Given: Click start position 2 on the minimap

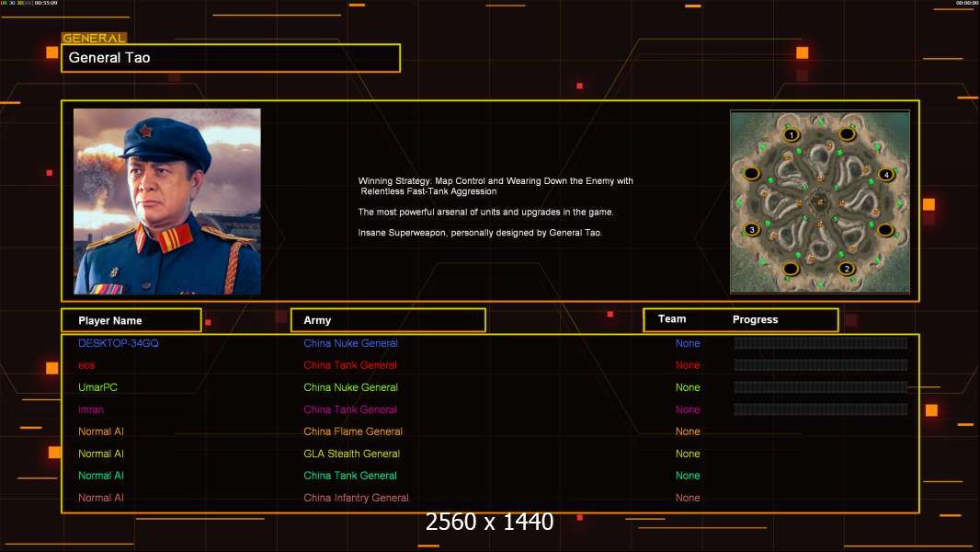Looking at the screenshot, I should click(x=847, y=269).
